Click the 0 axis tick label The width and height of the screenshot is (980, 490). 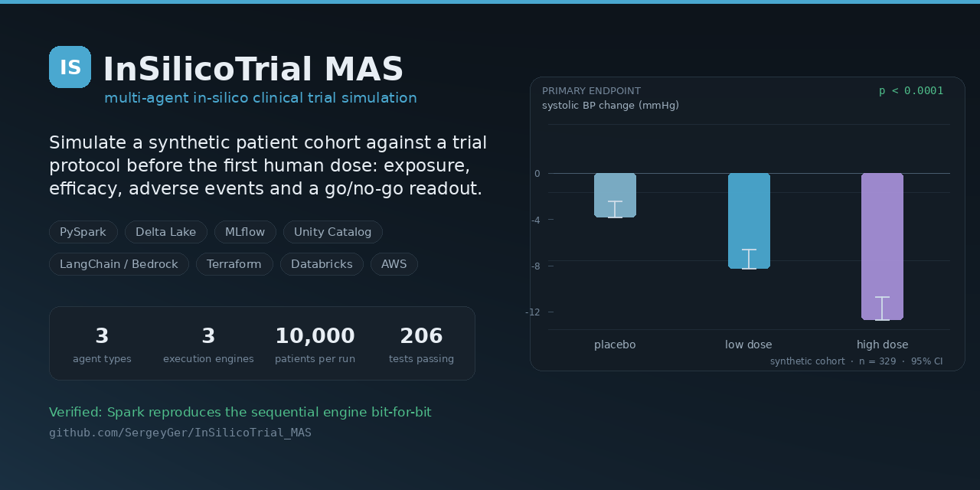[x=537, y=174]
